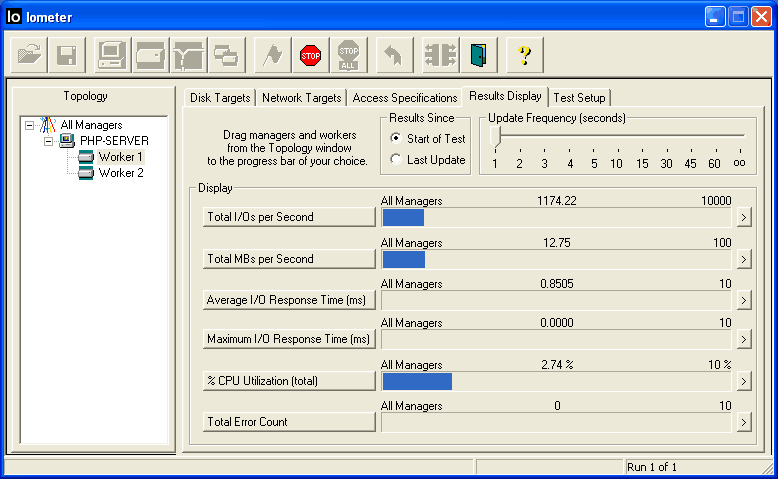Click the Run 1 of 1 status text
778x479 pixels.
point(651,467)
